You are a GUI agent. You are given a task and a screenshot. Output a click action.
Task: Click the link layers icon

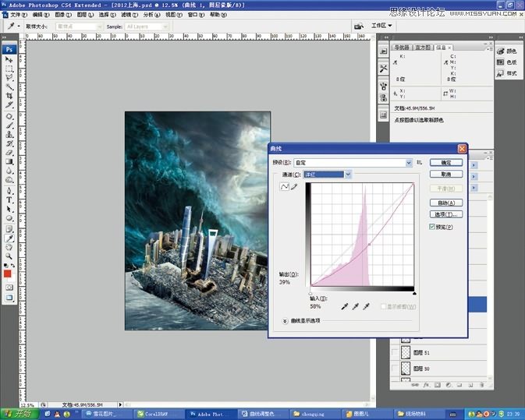click(415, 385)
